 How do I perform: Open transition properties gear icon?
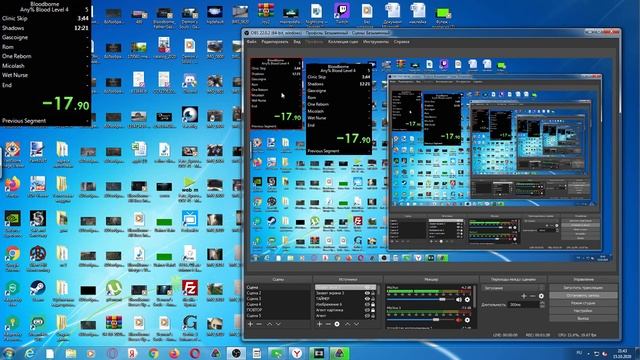pyautogui.click(x=541, y=296)
